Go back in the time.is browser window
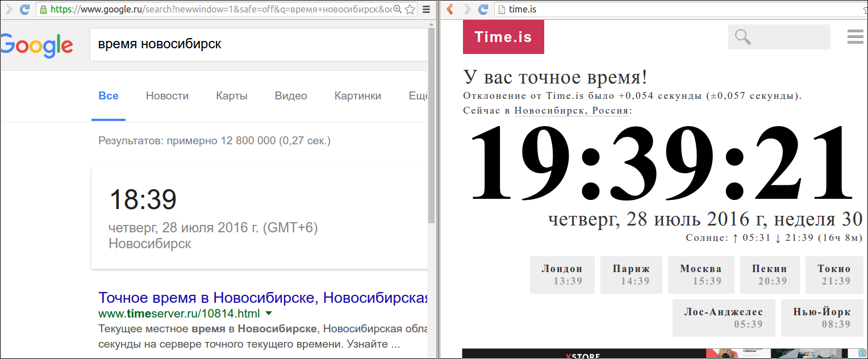The height and width of the screenshot is (359, 868). click(450, 9)
